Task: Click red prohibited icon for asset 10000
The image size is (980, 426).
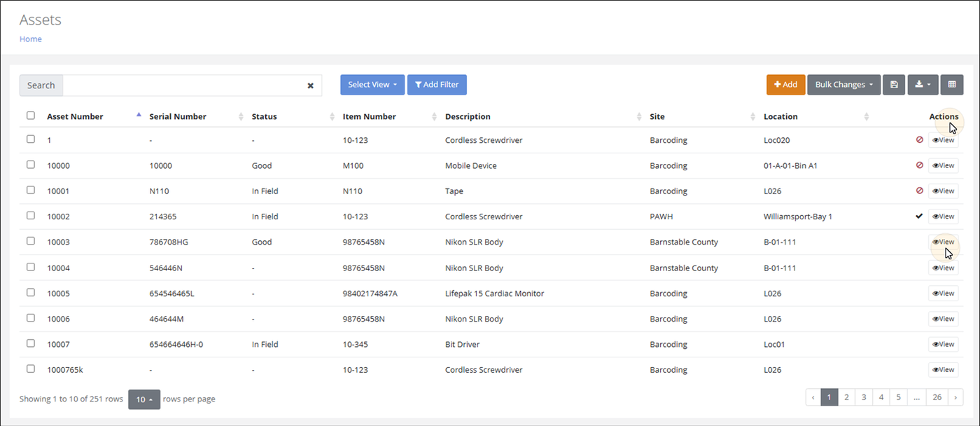Action: tap(919, 165)
